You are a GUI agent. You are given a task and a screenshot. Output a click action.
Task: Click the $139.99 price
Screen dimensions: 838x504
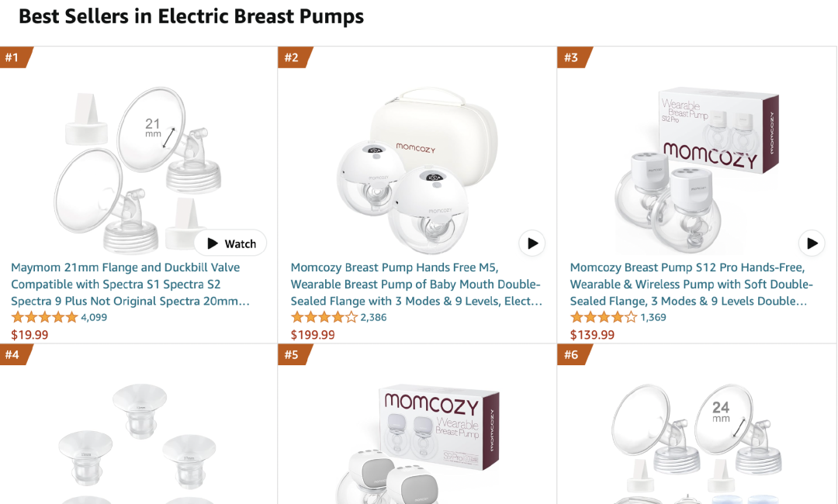pos(592,335)
